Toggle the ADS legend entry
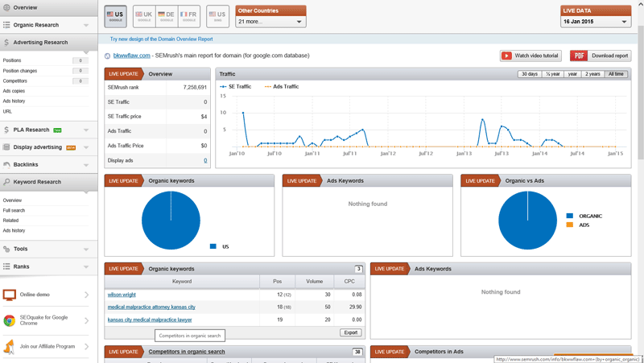This screenshot has width=644, height=363. click(x=578, y=225)
